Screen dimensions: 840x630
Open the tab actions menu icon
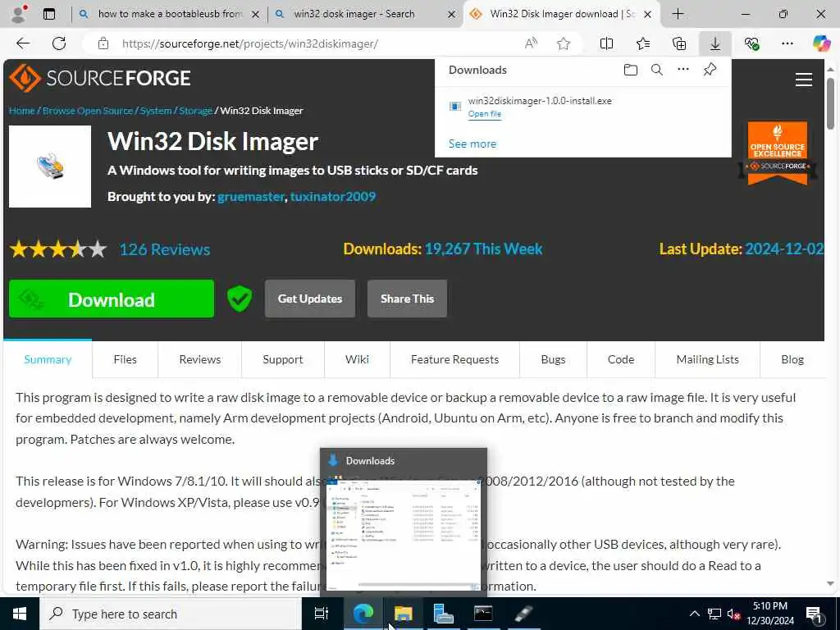click(49, 14)
